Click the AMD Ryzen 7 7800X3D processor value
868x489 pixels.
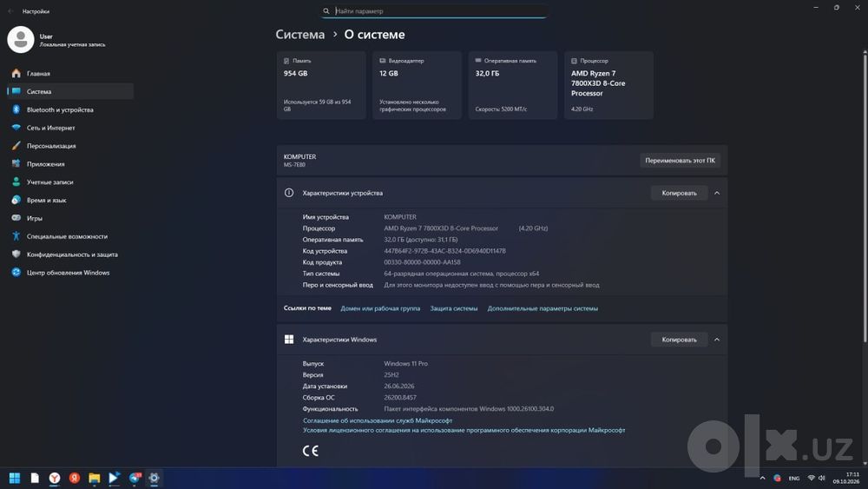441,228
